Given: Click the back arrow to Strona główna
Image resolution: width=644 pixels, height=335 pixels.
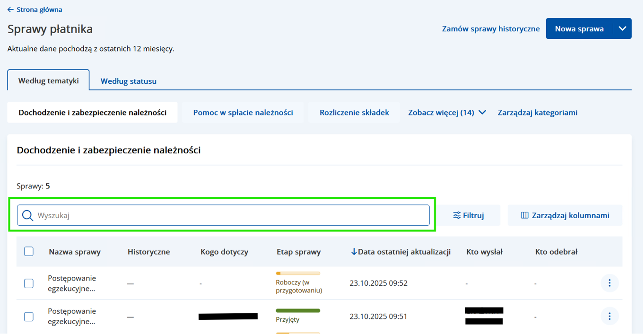Looking at the screenshot, I should [x=10, y=9].
